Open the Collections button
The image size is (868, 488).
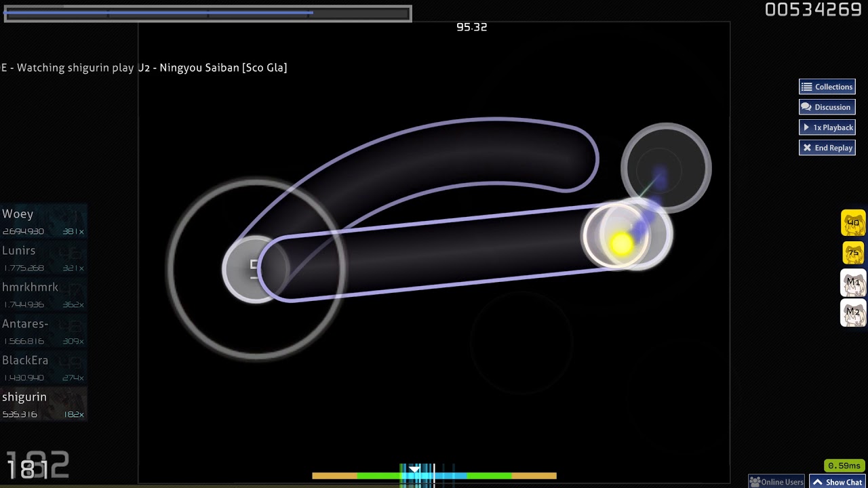pyautogui.click(x=827, y=87)
